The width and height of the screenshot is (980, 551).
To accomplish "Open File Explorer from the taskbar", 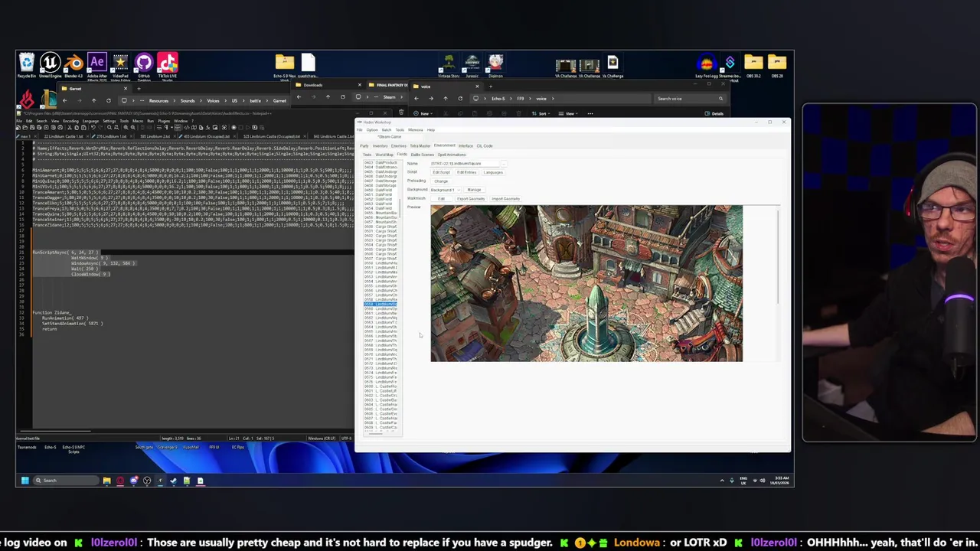I will pyautogui.click(x=106, y=481).
